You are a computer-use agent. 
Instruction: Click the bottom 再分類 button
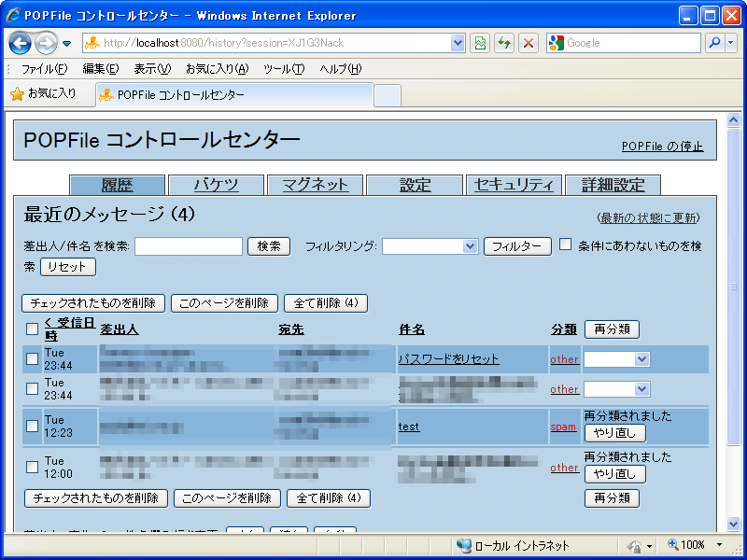613,498
